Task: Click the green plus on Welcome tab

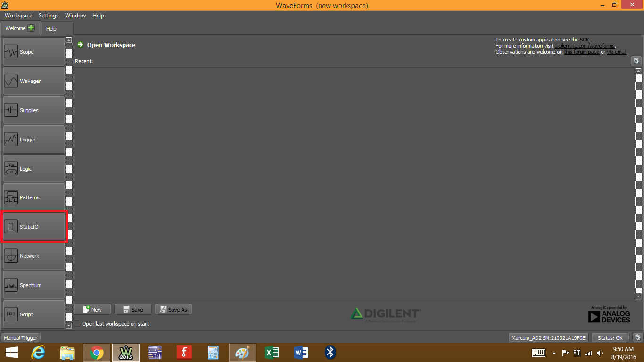Action: coord(31,28)
